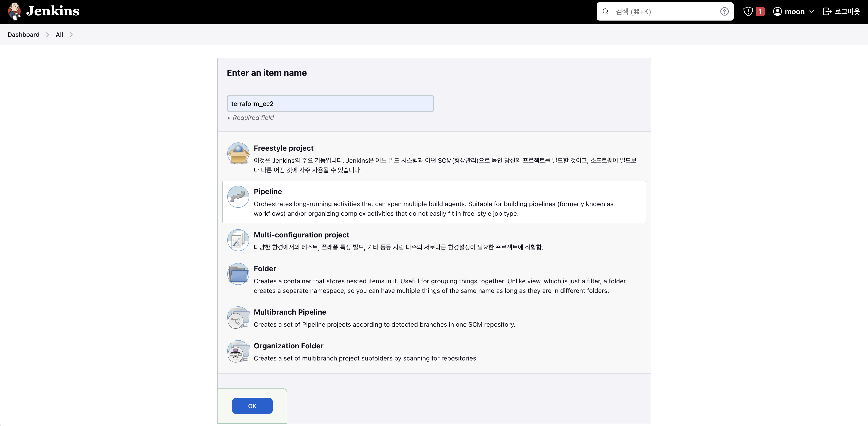Click the search help question mark
The image size is (868, 426).
[x=724, y=11]
